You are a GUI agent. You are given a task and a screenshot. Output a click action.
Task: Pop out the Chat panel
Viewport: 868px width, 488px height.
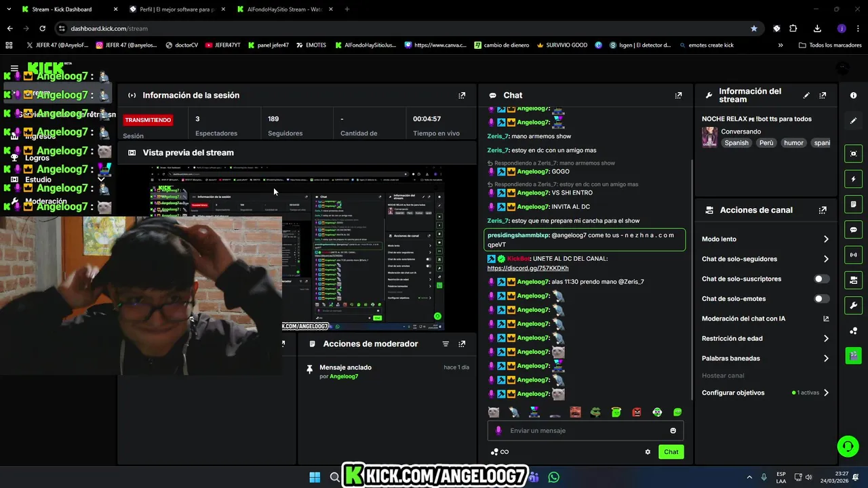coord(678,96)
